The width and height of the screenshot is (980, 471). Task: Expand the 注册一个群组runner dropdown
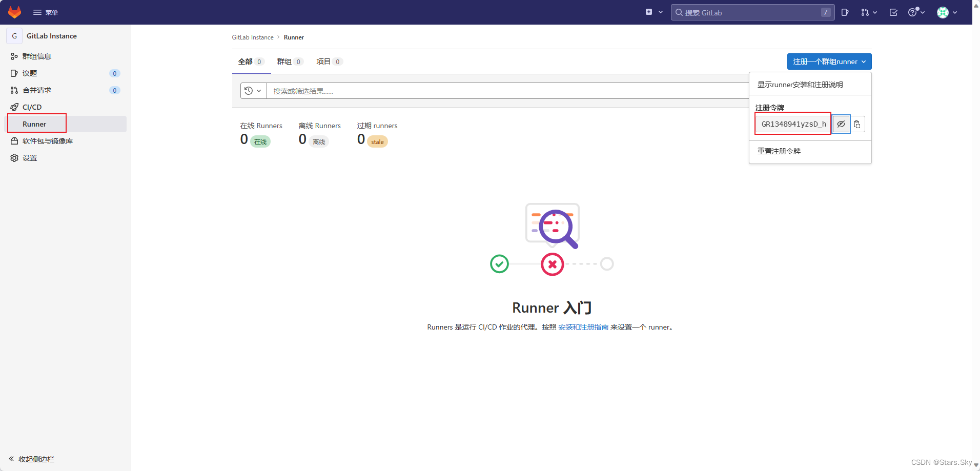click(828, 61)
